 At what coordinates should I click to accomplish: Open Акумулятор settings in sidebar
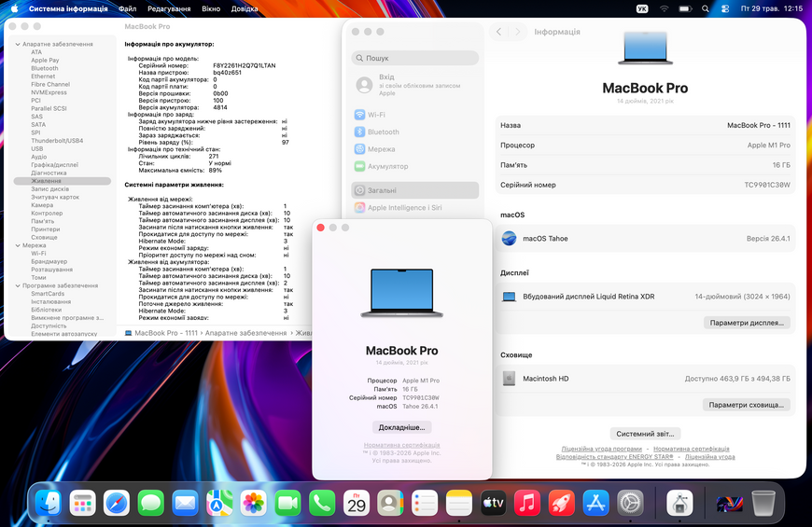click(414, 166)
